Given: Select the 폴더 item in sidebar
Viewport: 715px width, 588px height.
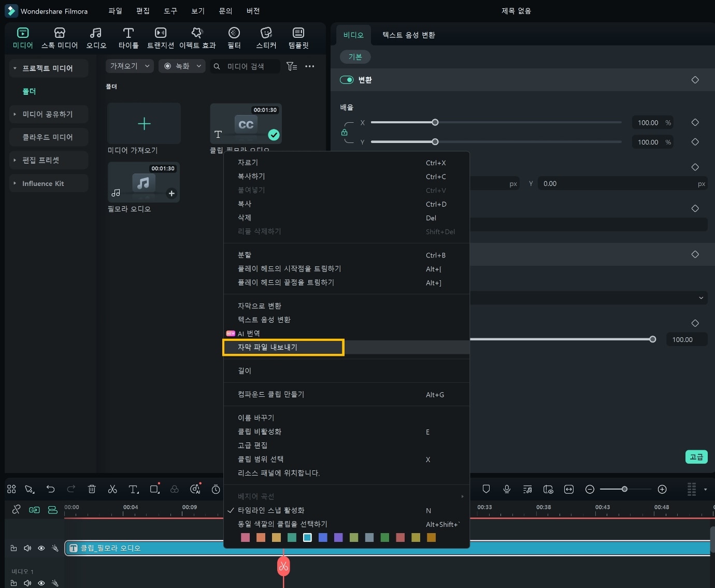Looking at the screenshot, I should click(29, 91).
